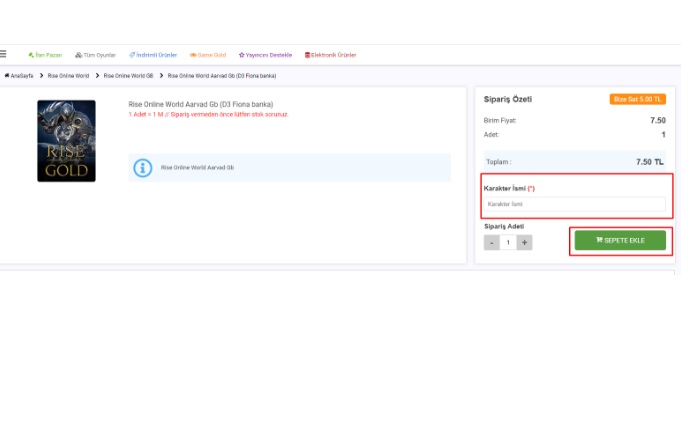Go to İndirimli Ürünler section
This screenshot has width=681, height=434.
tap(153, 55)
